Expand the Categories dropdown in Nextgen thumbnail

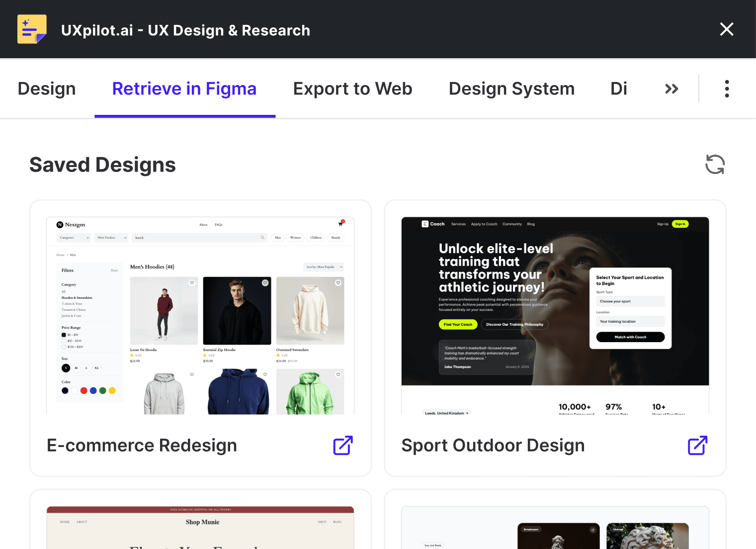pyautogui.click(x=74, y=238)
